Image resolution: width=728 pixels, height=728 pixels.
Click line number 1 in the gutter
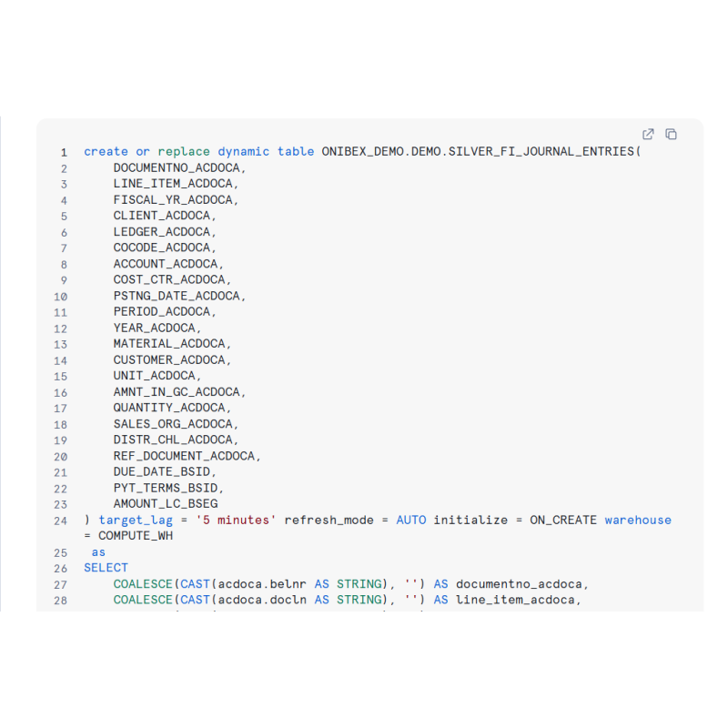(x=64, y=152)
